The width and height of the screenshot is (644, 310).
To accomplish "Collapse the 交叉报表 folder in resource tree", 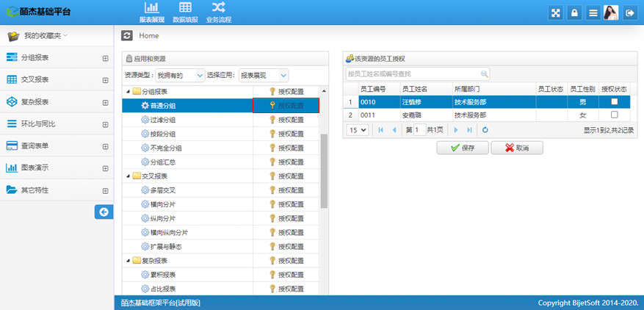I will click(127, 176).
